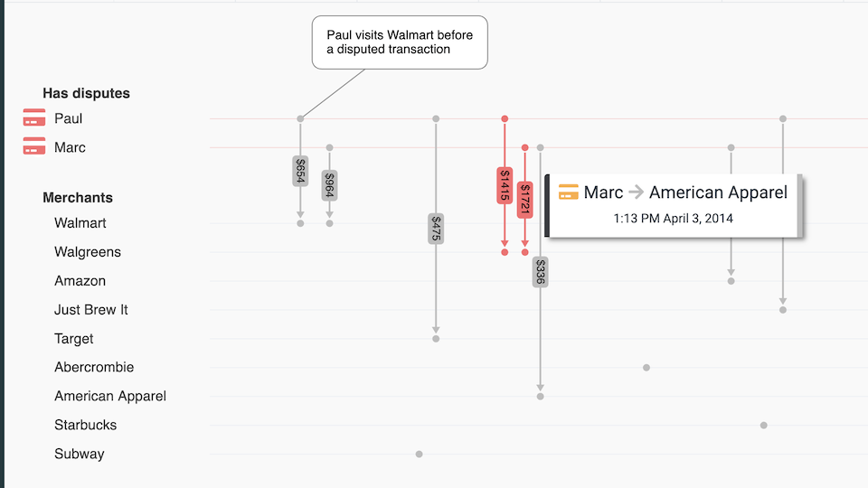Select the $654 transaction label
Viewport: 868px width, 488px height.
click(x=300, y=171)
